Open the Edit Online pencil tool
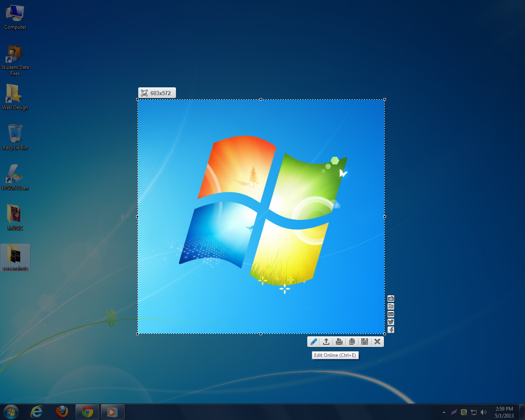The height and width of the screenshot is (420, 525). click(x=314, y=341)
